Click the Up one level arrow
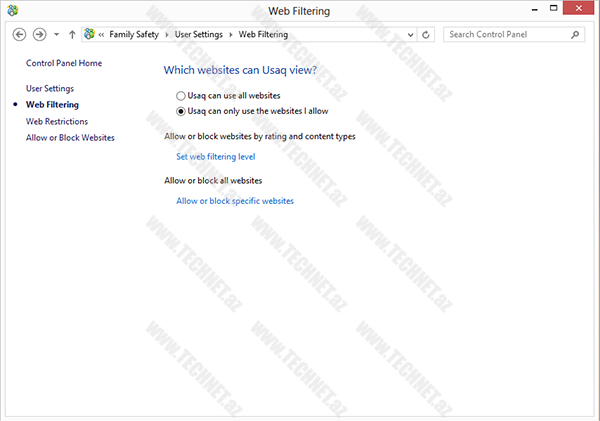600x421 pixels. tap(72, 34)
